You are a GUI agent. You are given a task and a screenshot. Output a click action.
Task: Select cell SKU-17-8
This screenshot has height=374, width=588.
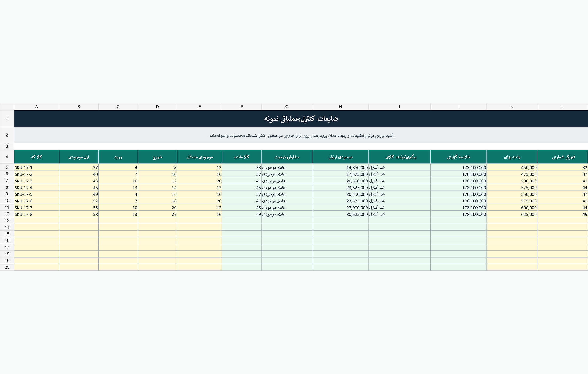coord(36,214)
